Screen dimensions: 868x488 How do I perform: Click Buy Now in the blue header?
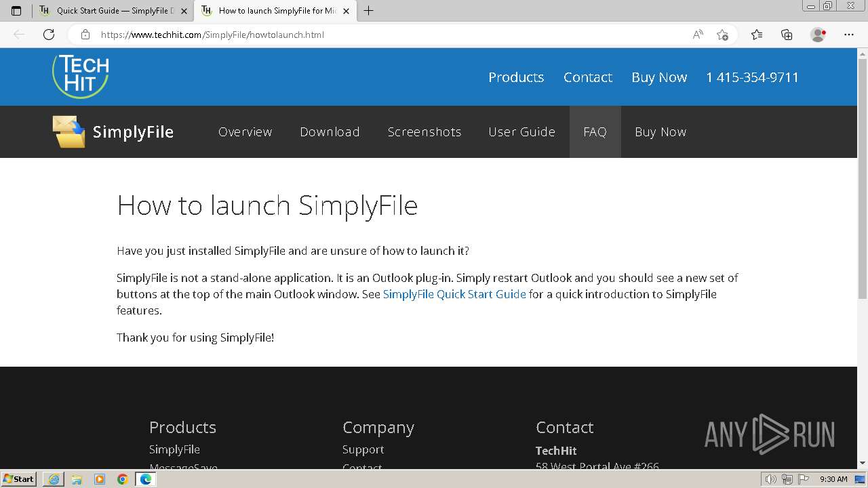[x=659, y=77]
